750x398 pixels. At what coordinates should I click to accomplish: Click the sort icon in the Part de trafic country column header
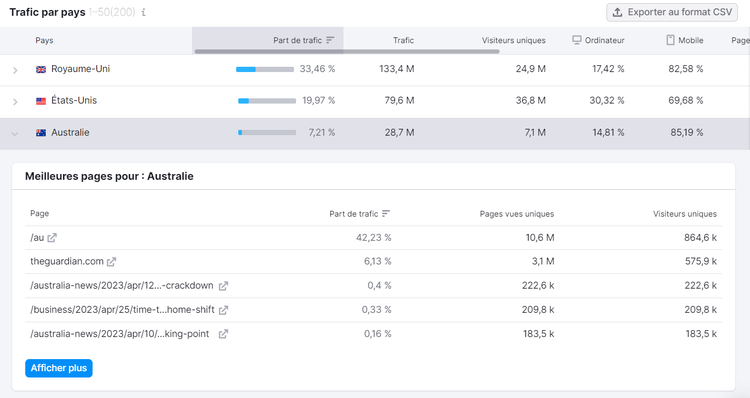tap(330, 40)
